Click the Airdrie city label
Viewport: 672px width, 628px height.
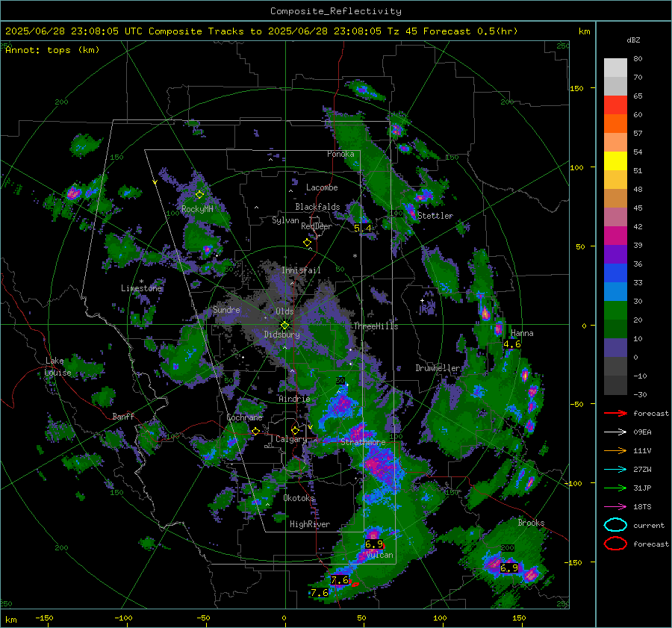294,399
